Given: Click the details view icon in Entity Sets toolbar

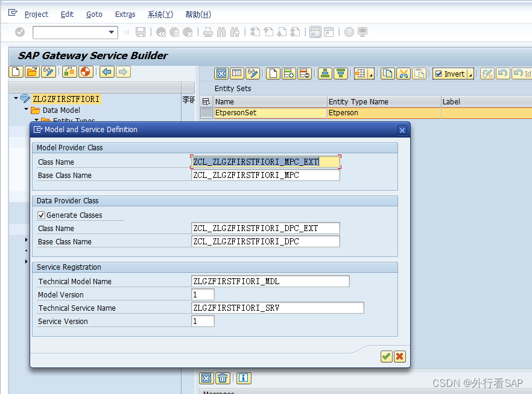Looking at the screenshot, I should pyautogui.click(x=237, y=74).
